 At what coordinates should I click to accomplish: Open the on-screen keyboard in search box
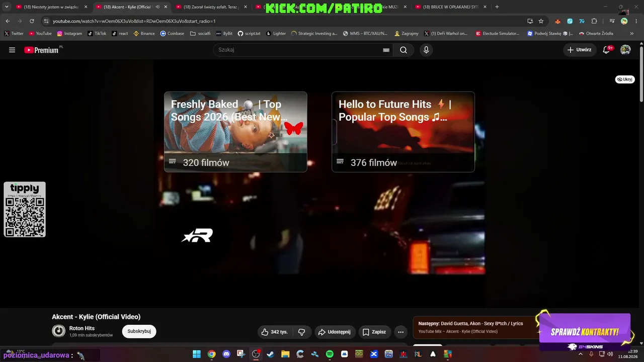click(386, 50)
